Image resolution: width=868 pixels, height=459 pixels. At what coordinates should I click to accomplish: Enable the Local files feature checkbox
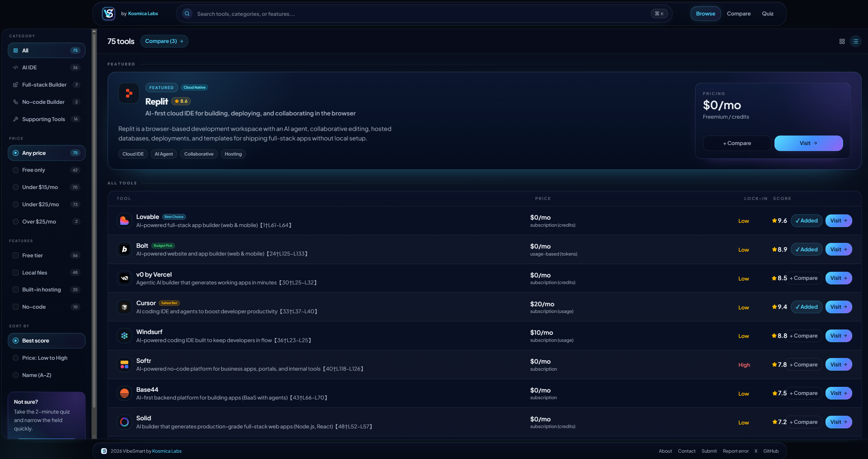pyautogui.click(x=15, y=273)
